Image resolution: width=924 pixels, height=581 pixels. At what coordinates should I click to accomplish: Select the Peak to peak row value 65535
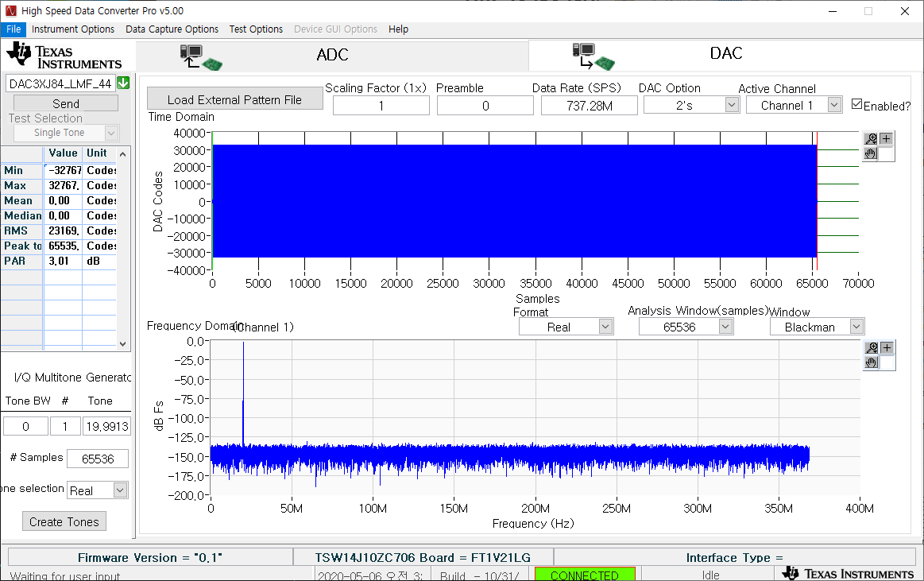click(x=63, y=246)
